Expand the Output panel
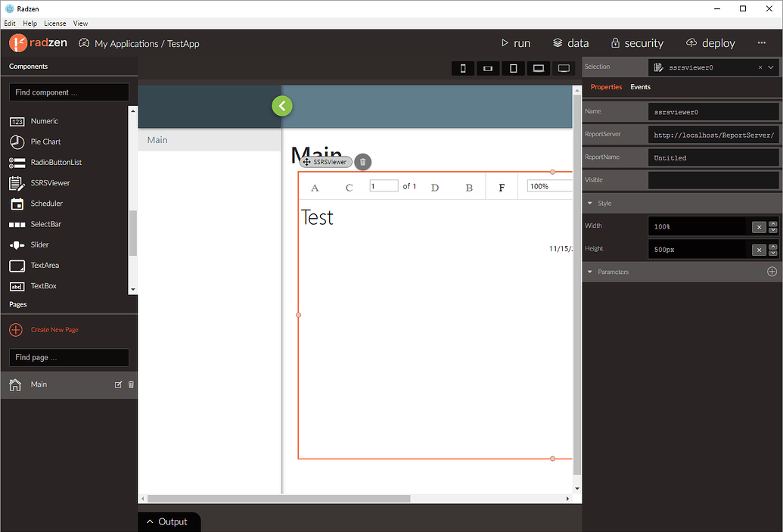783x532 pixels. pos(166,521)
